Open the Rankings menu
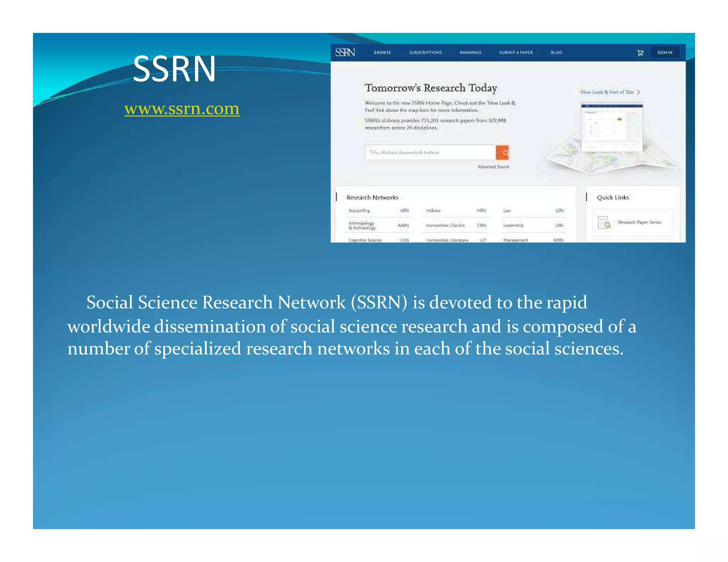 pos(470,53)
